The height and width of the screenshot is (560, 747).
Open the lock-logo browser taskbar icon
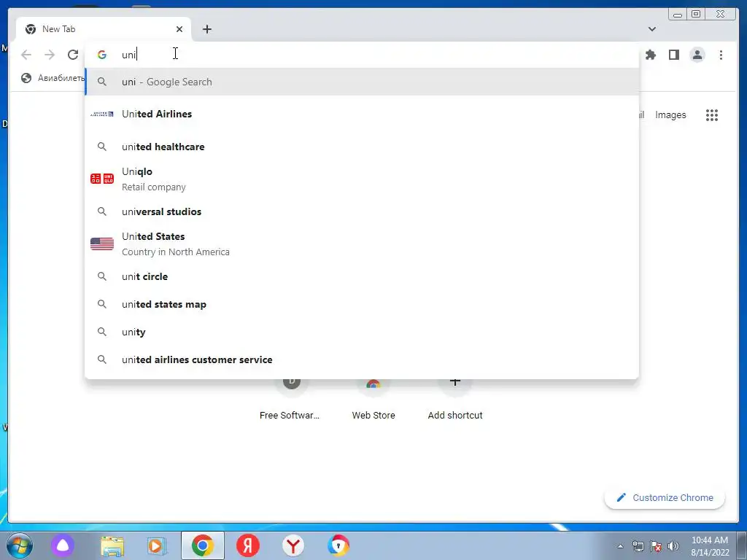338,545
